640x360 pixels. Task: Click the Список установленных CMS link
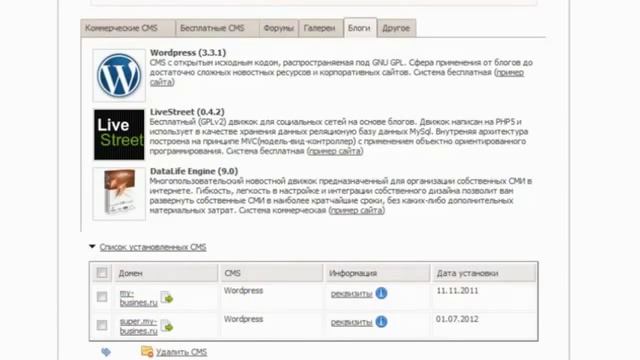[153, 247]
